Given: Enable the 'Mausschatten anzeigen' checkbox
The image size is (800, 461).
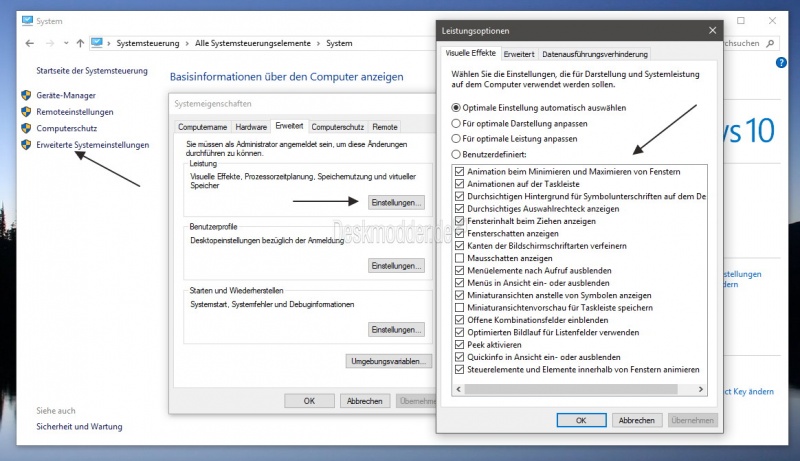Looking at the screenshot, I should tap(458, 258).
